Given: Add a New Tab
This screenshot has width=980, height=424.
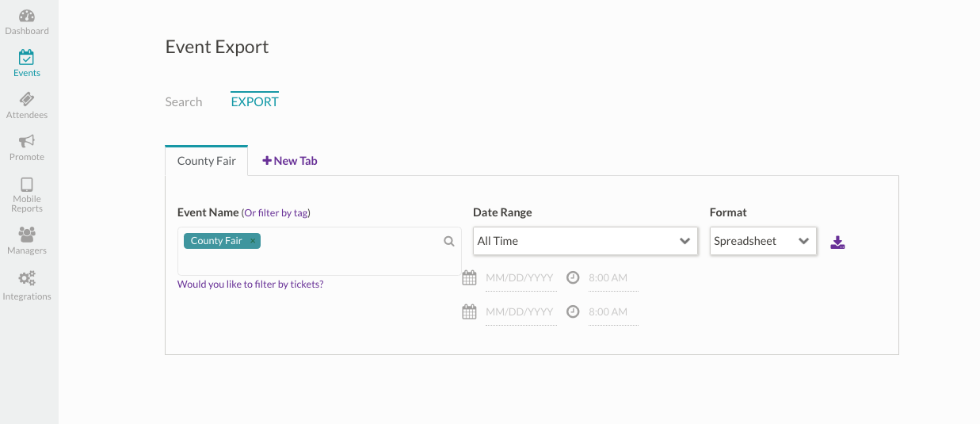Looking at the screenshot, I should click(290, 161).
